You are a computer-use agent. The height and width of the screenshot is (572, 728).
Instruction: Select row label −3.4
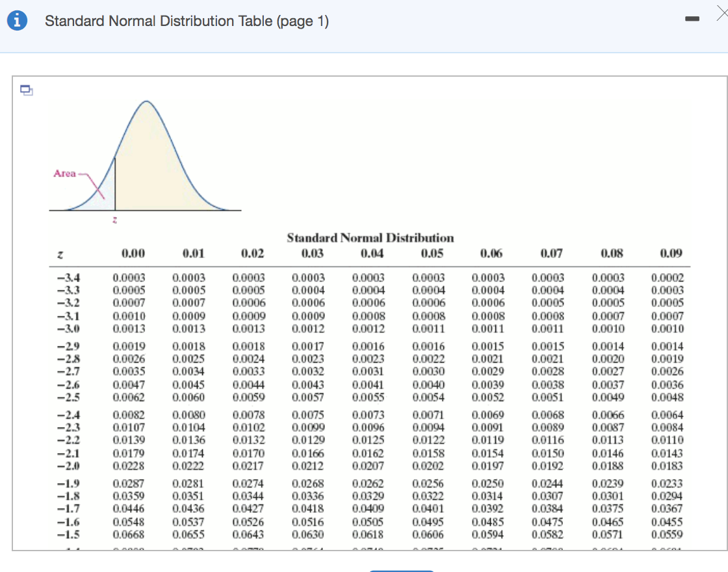click(68, 278)
